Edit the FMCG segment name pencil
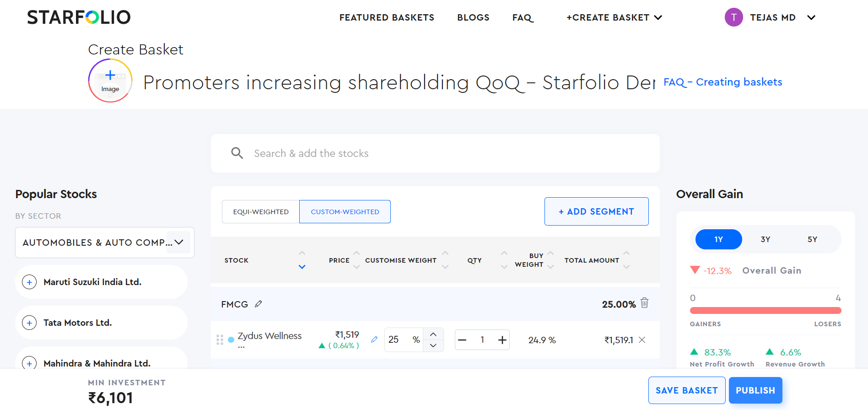 tap(259, 304)
